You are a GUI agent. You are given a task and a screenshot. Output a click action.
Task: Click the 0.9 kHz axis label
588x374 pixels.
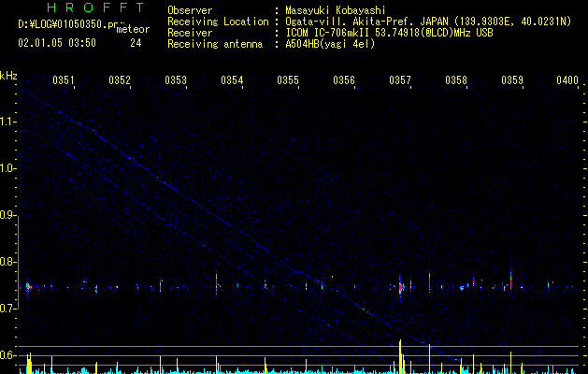click(8, 215)
